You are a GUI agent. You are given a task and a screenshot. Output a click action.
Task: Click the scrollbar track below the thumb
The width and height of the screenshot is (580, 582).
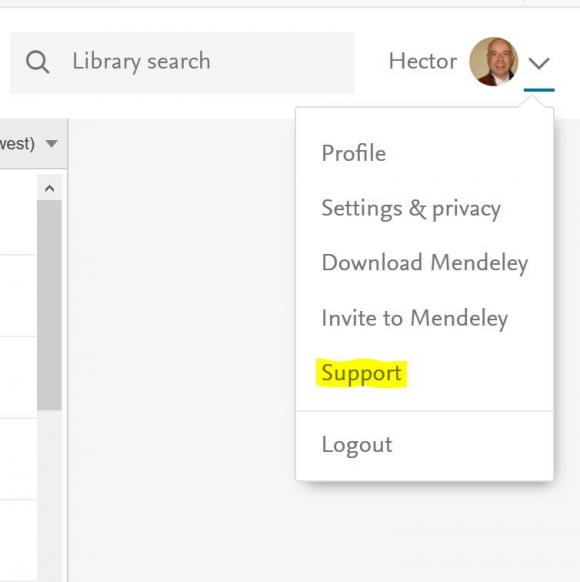pos(49,496)
